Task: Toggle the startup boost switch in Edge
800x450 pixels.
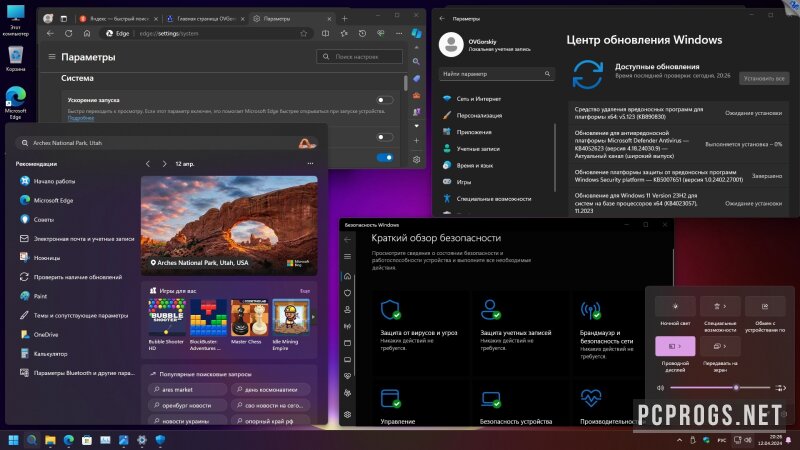Action: [385, 100]
